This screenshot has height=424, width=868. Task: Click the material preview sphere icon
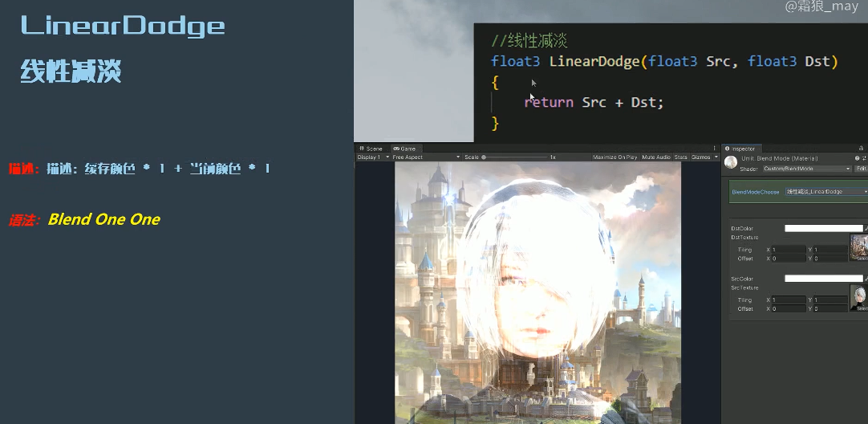coord(731,162)
